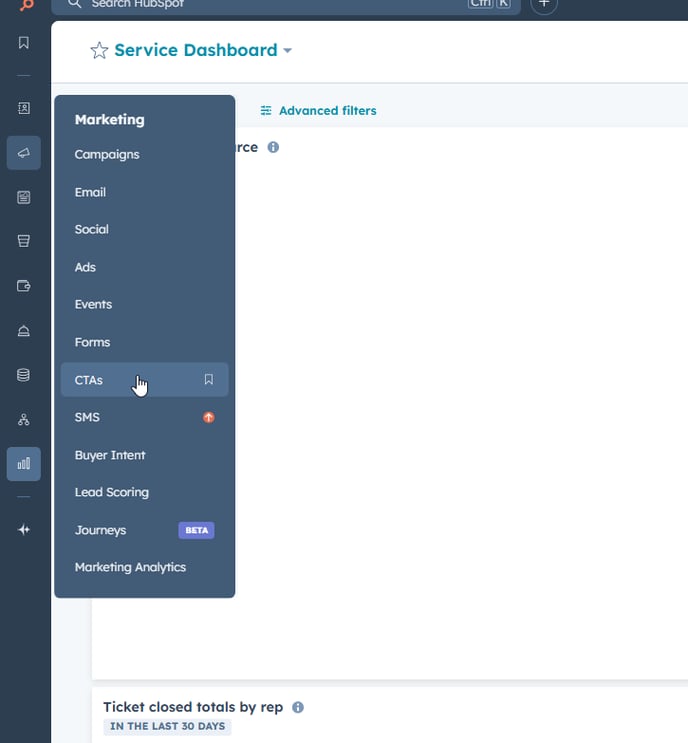Choose Journeys in the Marketing menu
Screen dimensions: 688x743
[100, 530]
